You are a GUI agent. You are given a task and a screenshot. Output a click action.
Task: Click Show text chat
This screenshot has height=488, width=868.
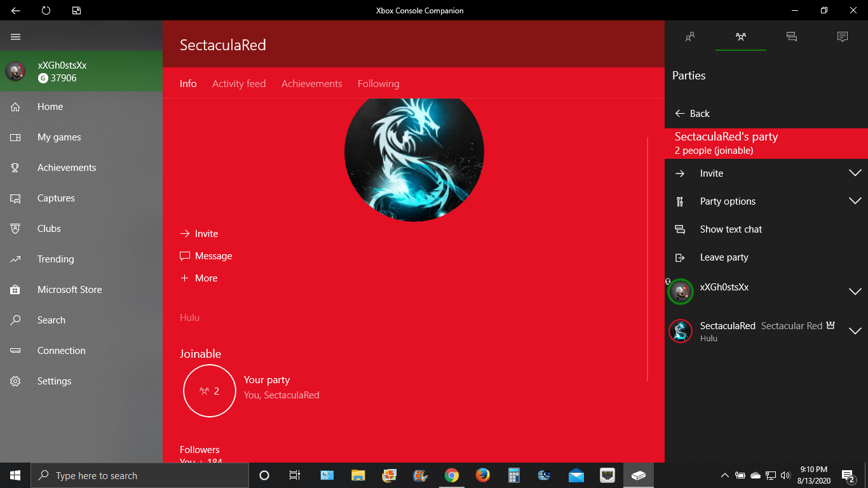731,229
